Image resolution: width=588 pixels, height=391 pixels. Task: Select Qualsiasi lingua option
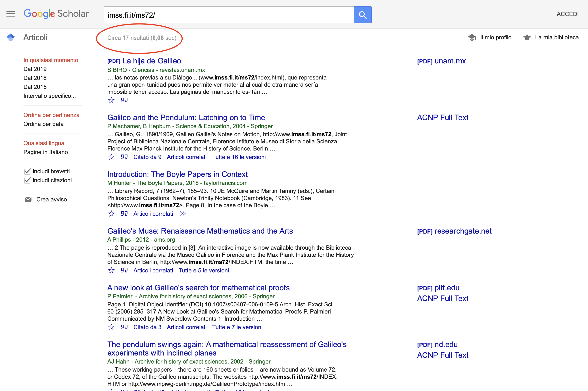(44, 143)
